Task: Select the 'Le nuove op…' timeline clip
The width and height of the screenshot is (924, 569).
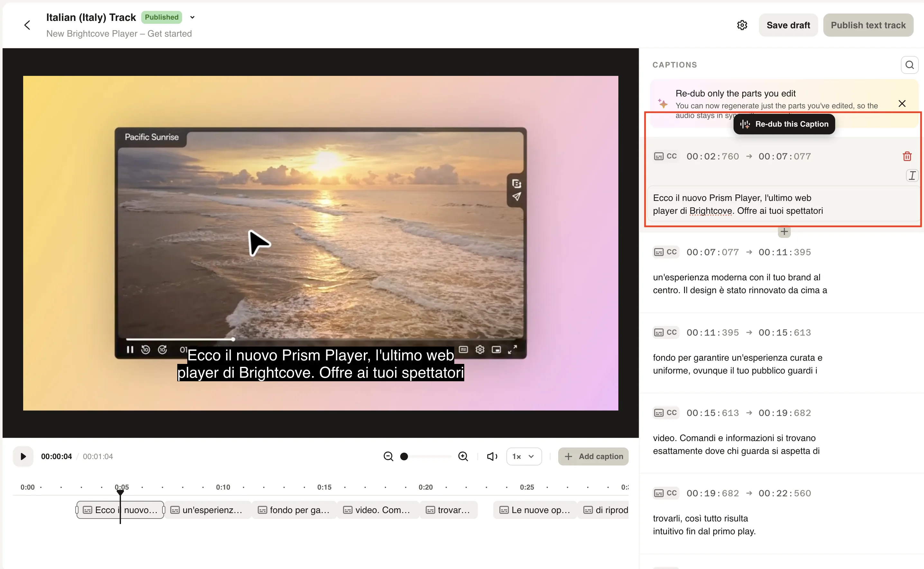Action: click(x=535, y=510)
